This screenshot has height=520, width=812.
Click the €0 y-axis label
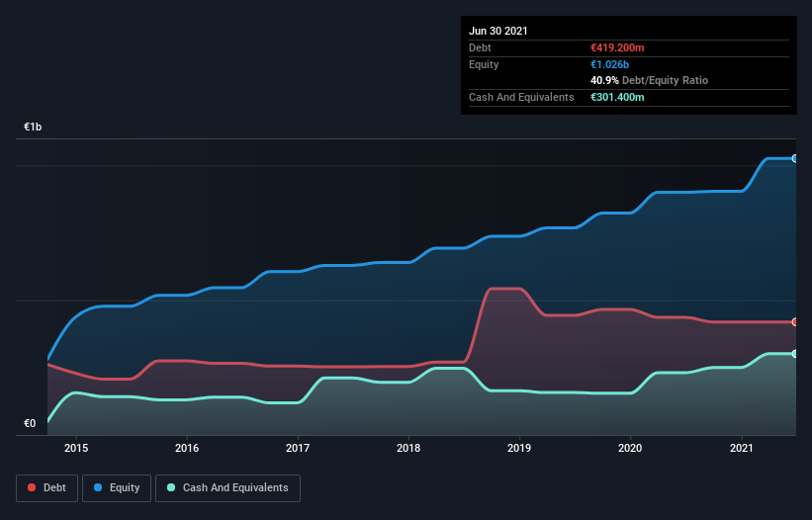pyautogui.click(x=30, y=423)
